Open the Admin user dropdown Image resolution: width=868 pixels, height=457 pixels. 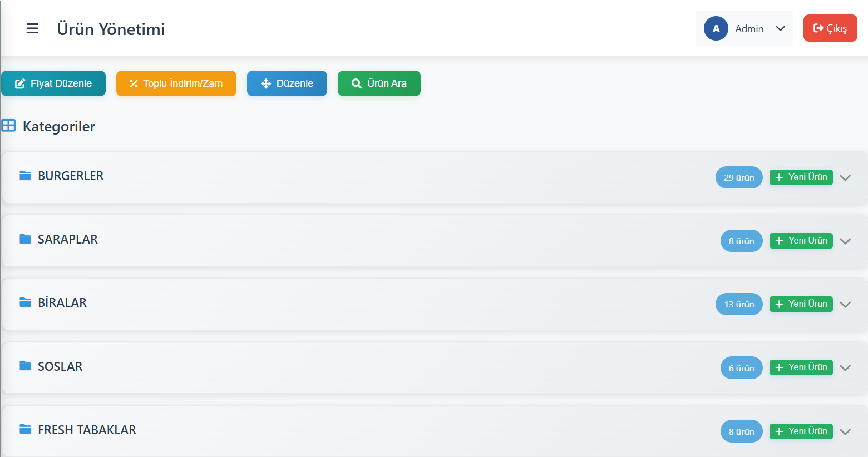click(x=780, y=28)
